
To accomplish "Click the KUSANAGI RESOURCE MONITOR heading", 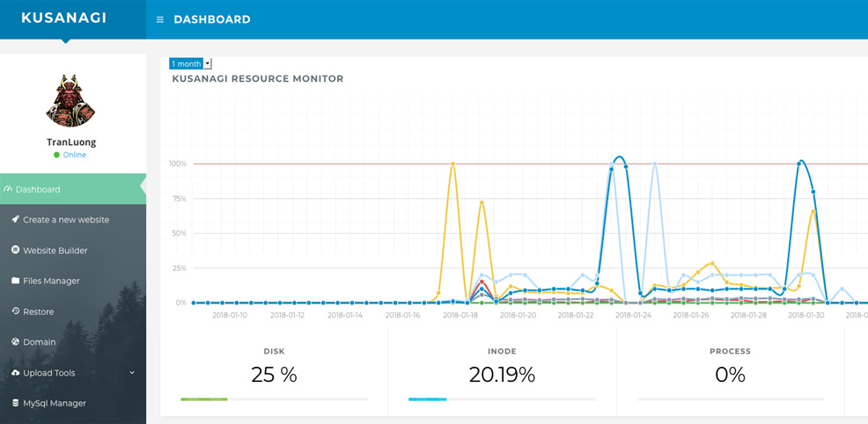I will 258,78.
